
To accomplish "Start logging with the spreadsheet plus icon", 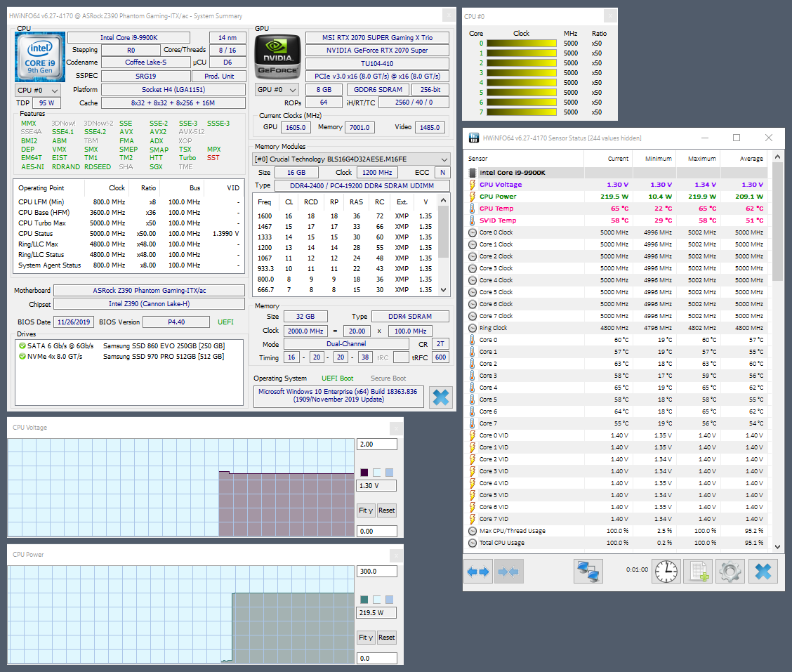I will point(698,572).
